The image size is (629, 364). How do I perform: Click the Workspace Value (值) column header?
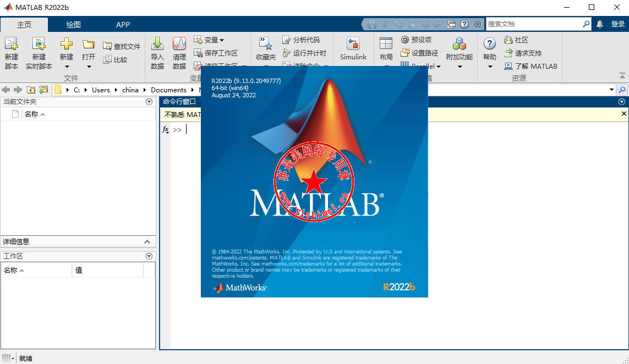click(x=107, y=270)
